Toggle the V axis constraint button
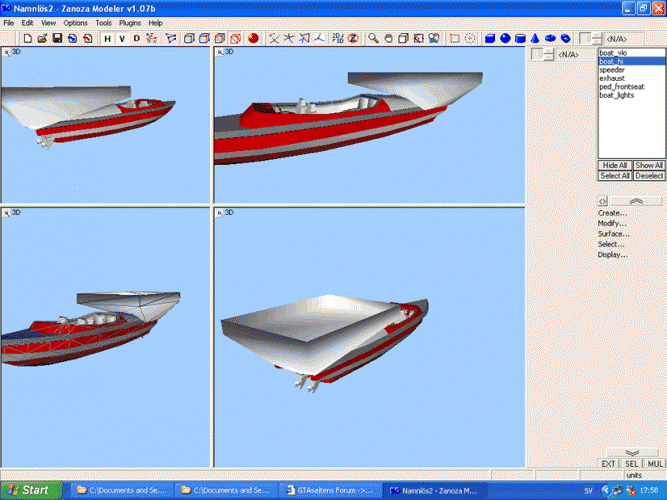This screenshot has height=500, width=667. click(122, 39)
